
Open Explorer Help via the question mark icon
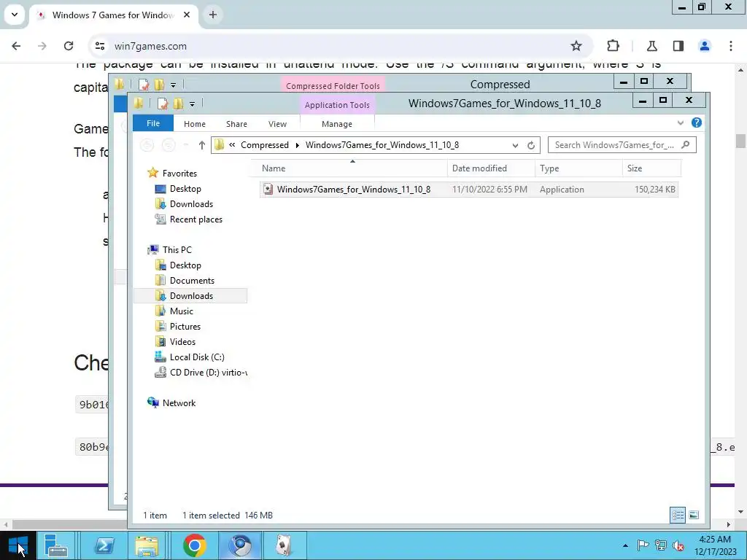click(x=696, y=122)
